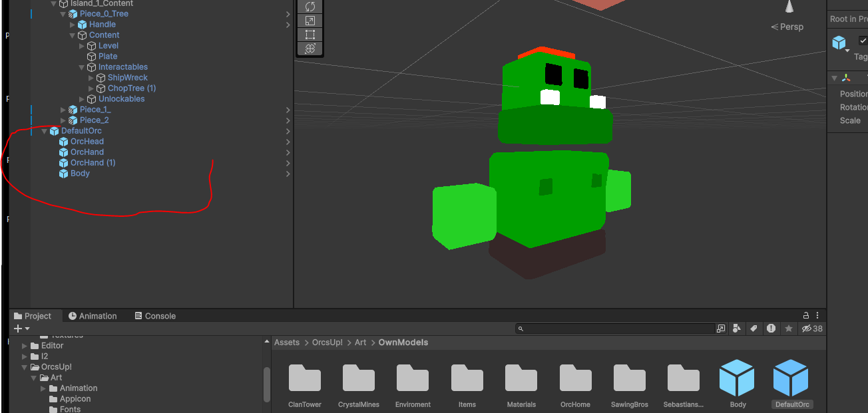
Task: Toggle the active checkbox in Inspector
Action: (863, 41)
